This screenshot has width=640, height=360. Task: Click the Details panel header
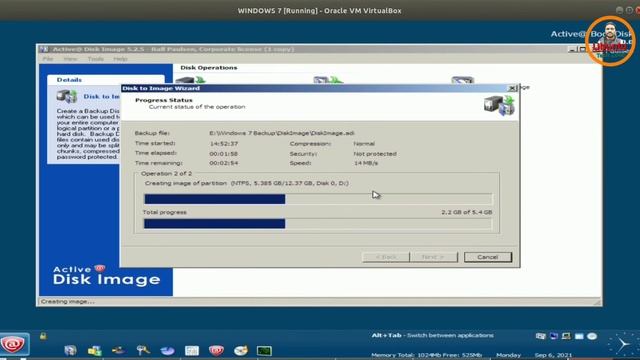106,80
